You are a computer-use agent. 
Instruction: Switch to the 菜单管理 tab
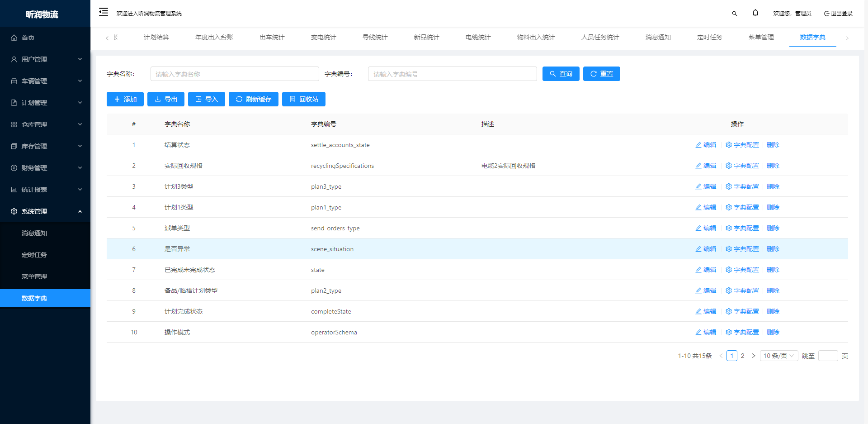761,37
